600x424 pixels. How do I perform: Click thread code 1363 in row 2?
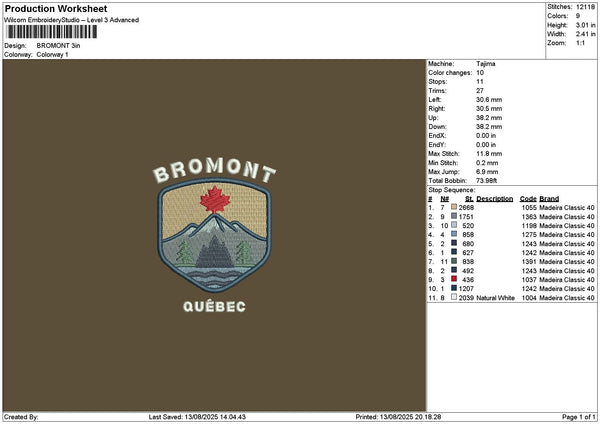pyautogui.click(x=529, y=217)
